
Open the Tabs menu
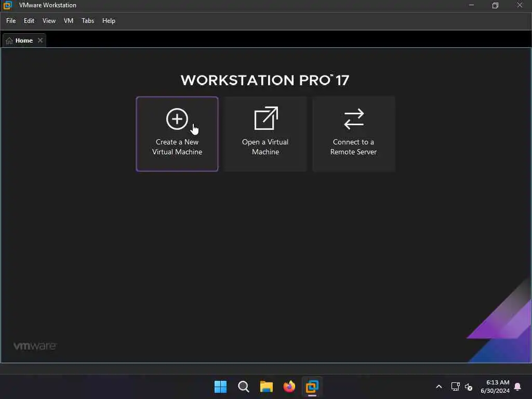pos(87,21)
